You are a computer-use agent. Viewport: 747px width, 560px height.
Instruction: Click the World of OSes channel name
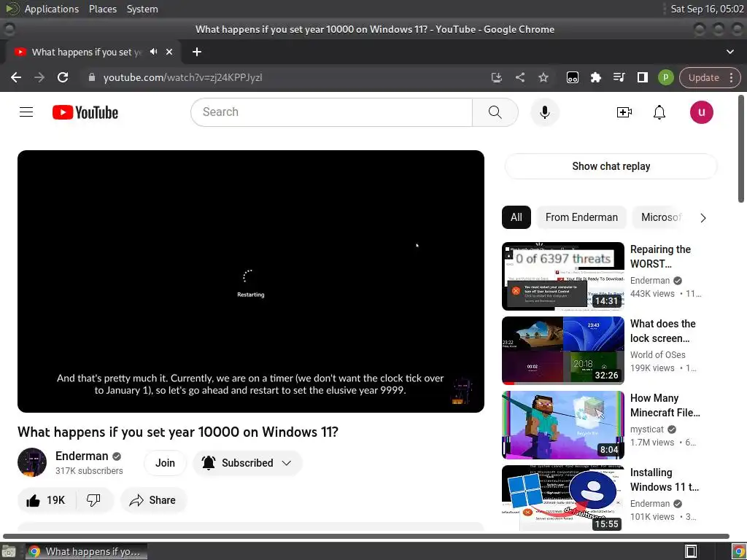[x=657, y=355]
